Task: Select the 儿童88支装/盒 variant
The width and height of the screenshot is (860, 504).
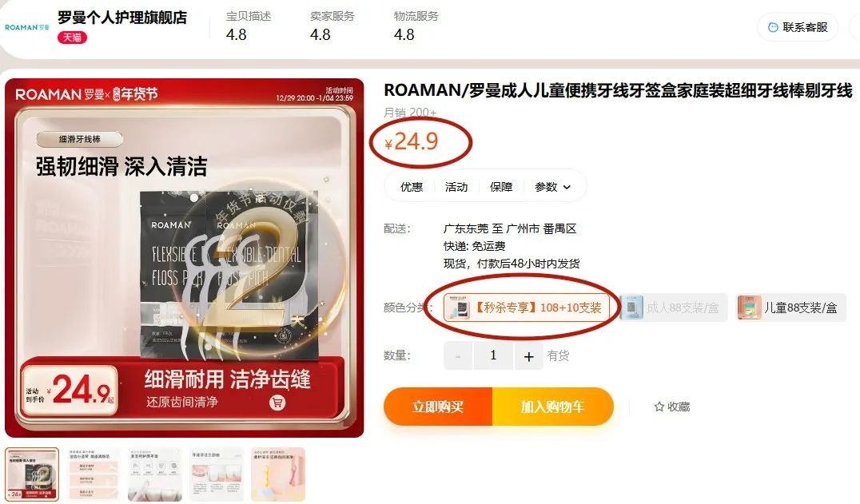Action: click(x=790, y=308)
